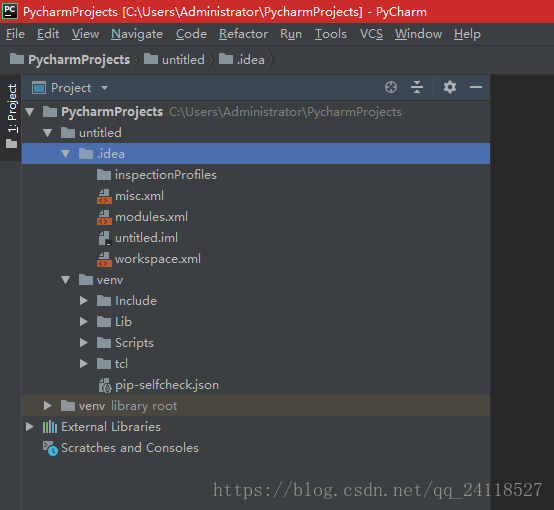Open the Code menu
The width and height of the screenshot is (554, 510).
tap(191, 34)
